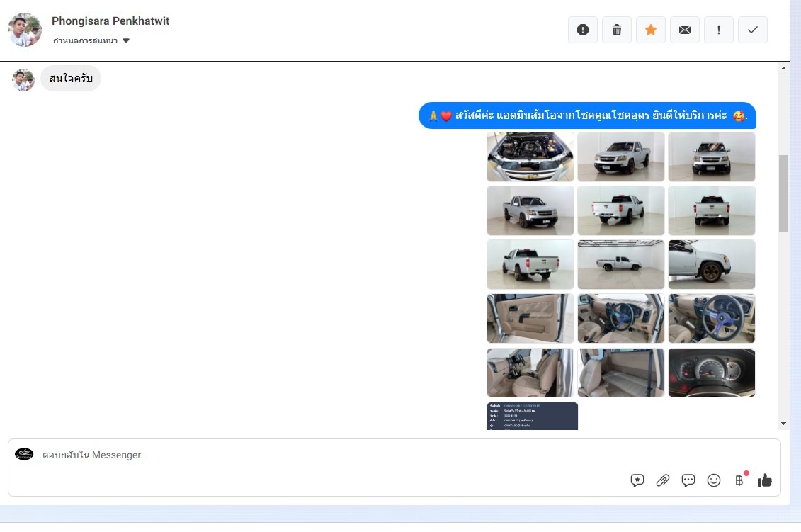
Task: Open the quick message bubble icon
Action: click(688, 480)
